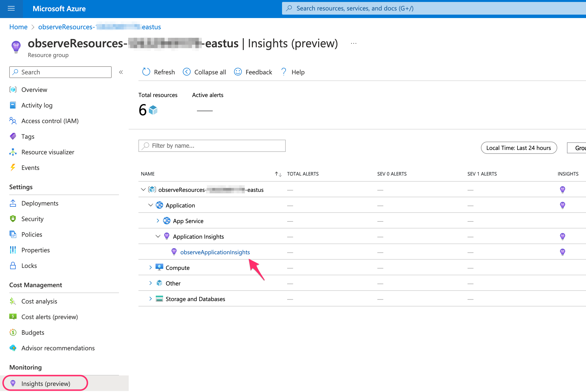This screenshot has height=392, width=586.
Task: Click insights bulb icon in observeApplicationInsights row
Action: pos(562,252)
